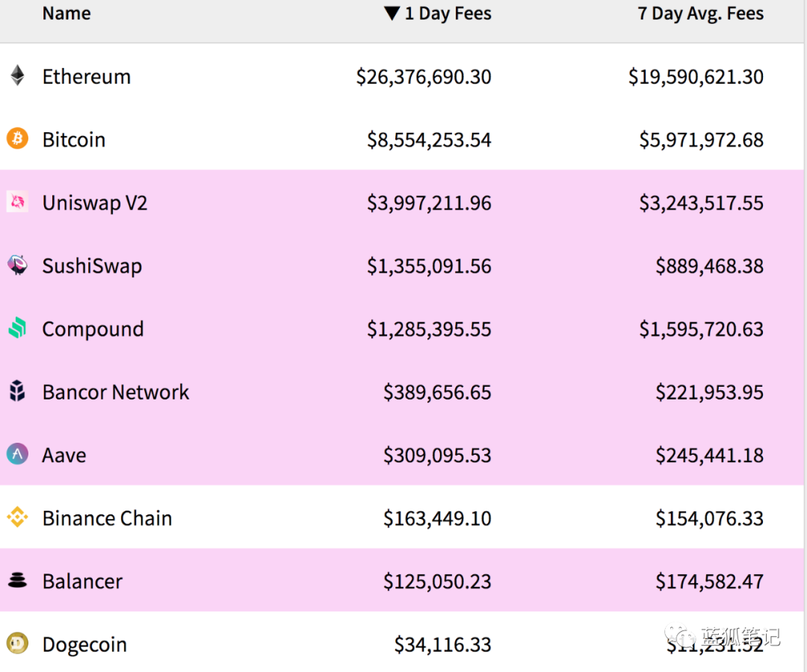This screenshot has width=807, height=672.
Task: Select Compound's 1 Day Fees value
Action: coord(429,329)
